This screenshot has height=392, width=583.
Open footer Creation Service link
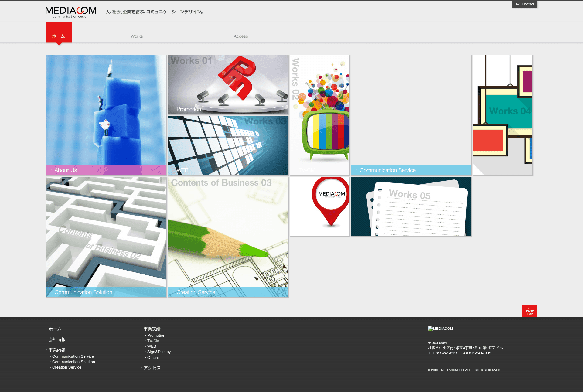[67, 367]
